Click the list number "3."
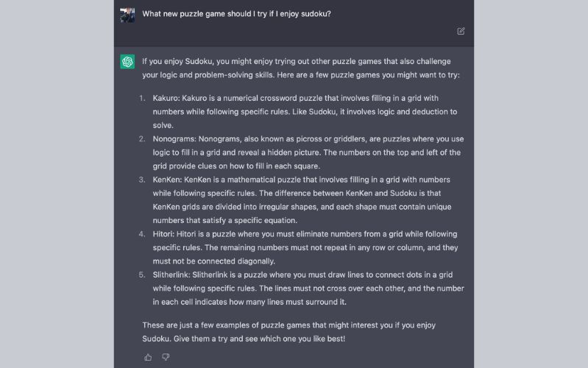The image size is (588, 368). coord(141,180)
